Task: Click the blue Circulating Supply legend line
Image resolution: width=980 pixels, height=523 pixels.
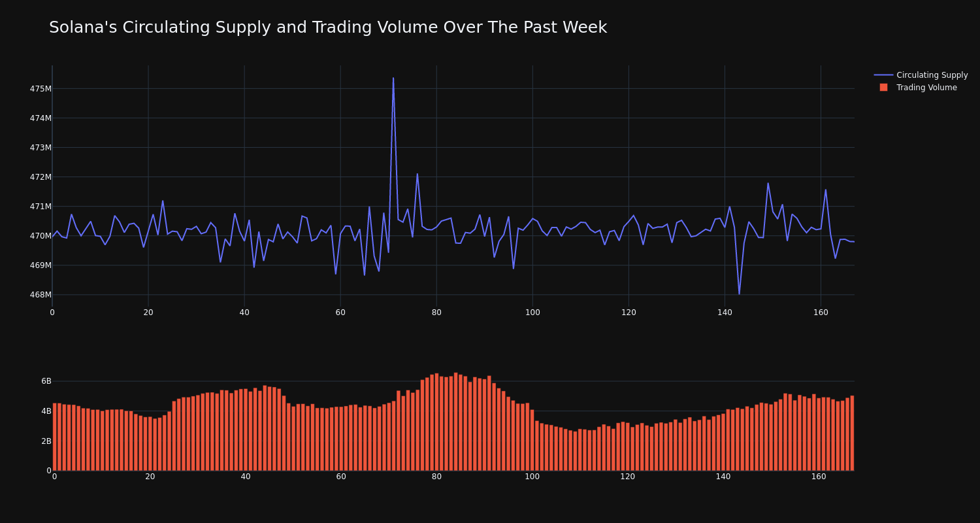Action: (x=883, y=75)
